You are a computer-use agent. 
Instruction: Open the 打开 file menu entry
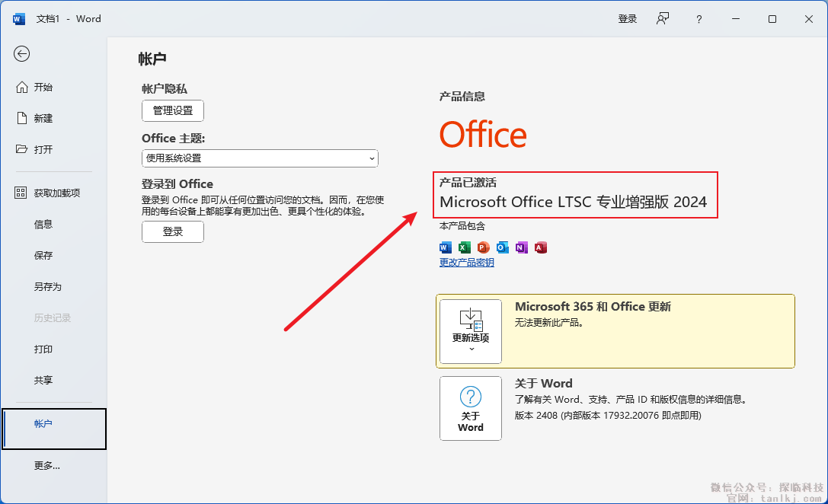[x=43, y=149]
